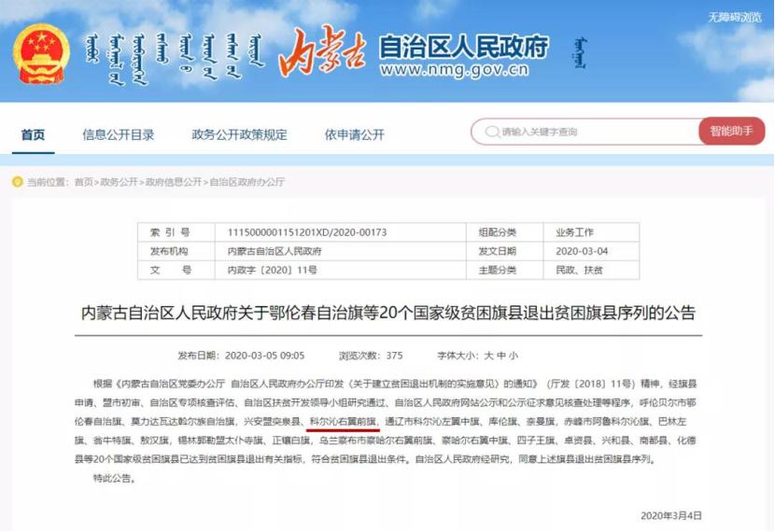The height and width of the screenshot is (532, 775).
Task: Click the 组配分类 value 业务工作
Action: tap(575, 232)
